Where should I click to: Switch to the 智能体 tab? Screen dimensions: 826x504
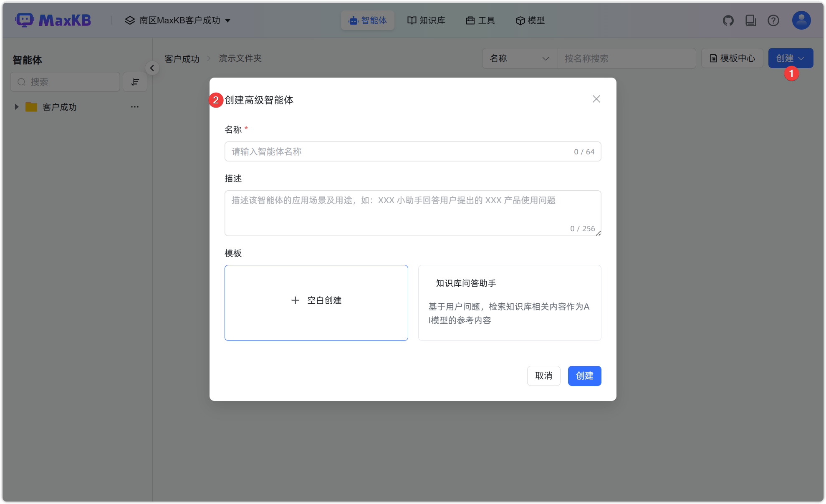point(367,20)
